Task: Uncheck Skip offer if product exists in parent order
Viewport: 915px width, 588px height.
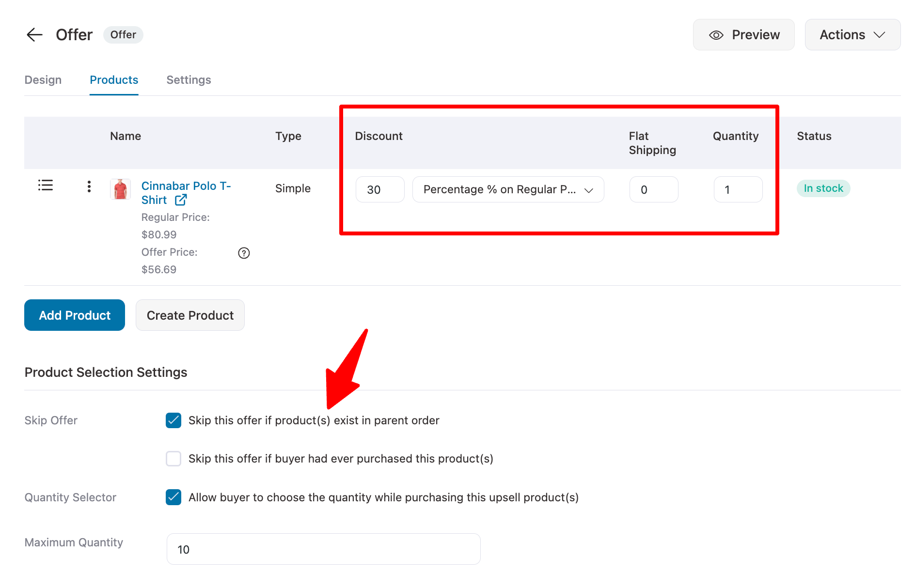Action: click(x=174, y=420)
